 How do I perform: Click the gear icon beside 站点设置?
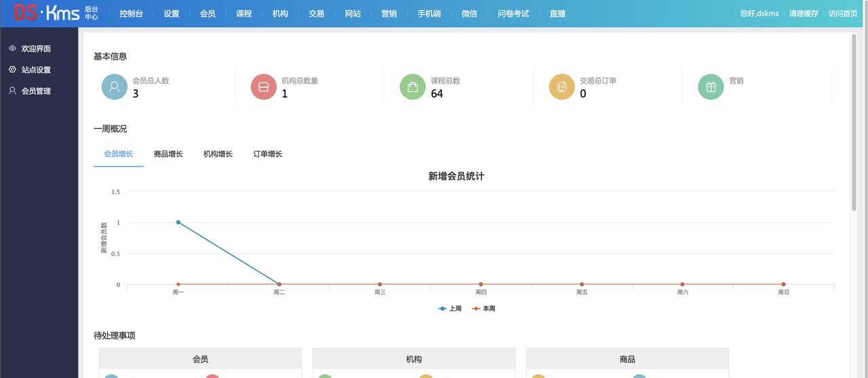click(12, 70)
